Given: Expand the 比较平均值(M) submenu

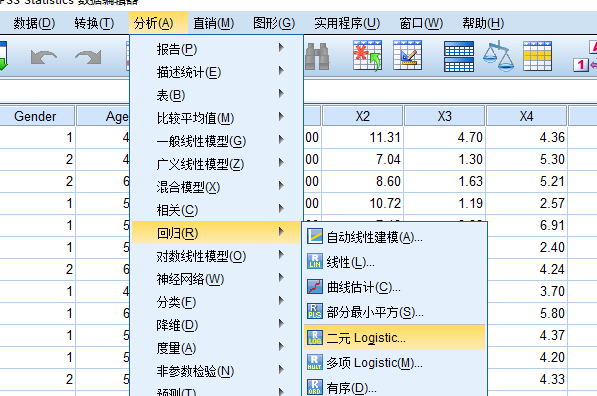Looking at the screenshot, I should point(216,118).
